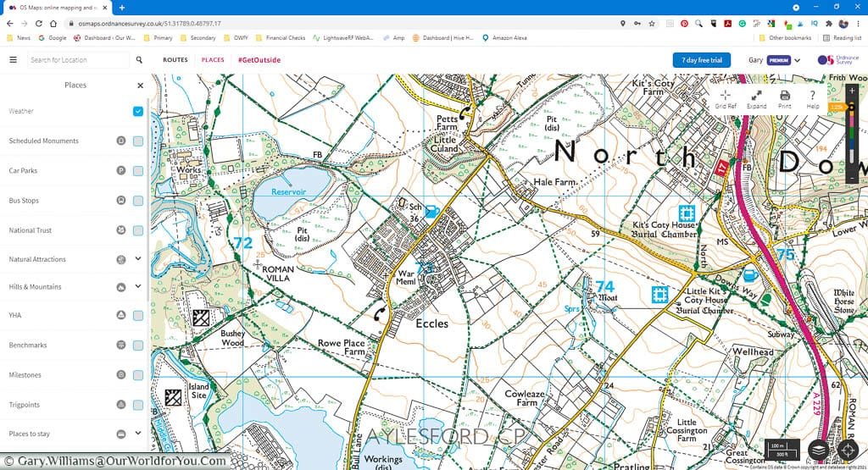Image resolution: width=868 pixels, height=470 pixels.
Task: Open Financial Checks bookmarks folder
Action: (x=281, y=37)
